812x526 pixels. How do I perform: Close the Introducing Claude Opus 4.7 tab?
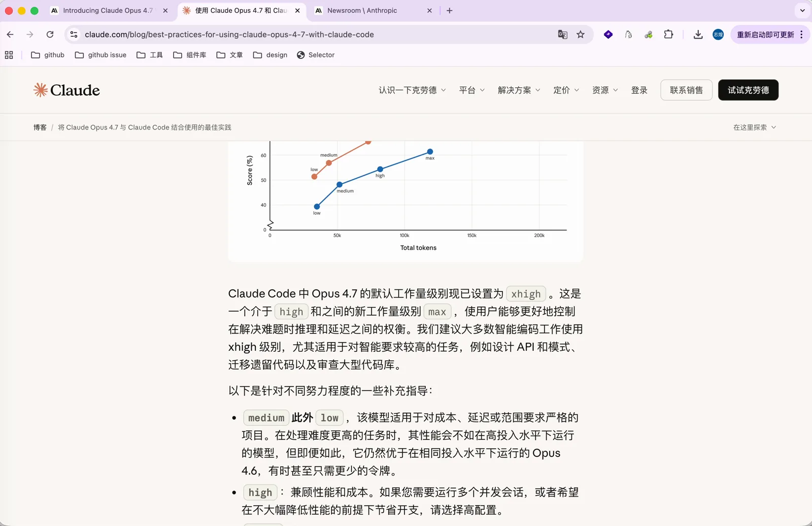click(165, 10)
